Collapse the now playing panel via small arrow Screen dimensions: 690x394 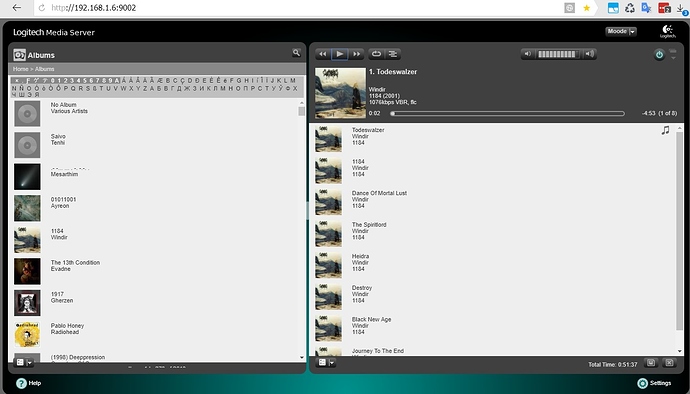click(673, 58)
